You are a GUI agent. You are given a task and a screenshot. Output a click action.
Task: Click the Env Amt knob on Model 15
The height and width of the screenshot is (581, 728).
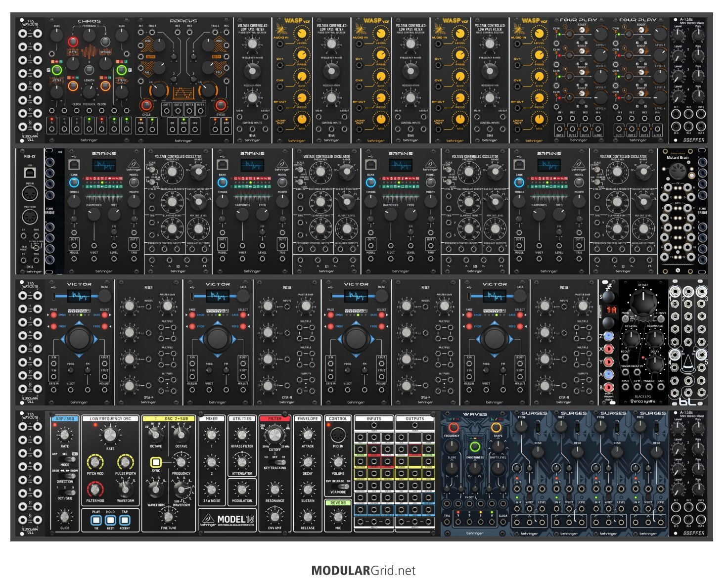point(274,517)
